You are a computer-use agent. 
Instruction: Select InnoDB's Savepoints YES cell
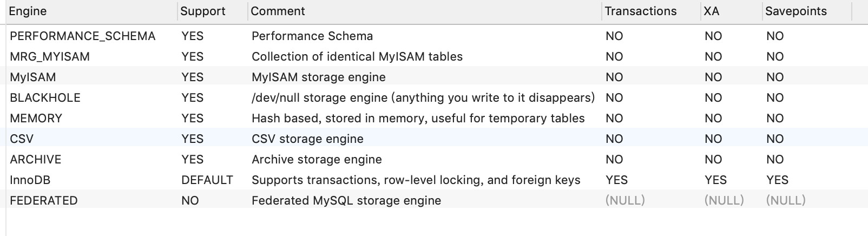click(778, 180)
